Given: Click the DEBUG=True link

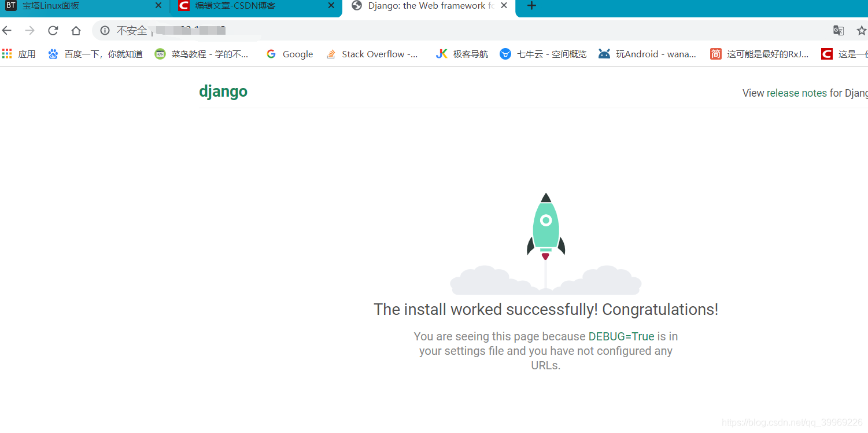Looking at the screenshot, I should coord(622,336).
